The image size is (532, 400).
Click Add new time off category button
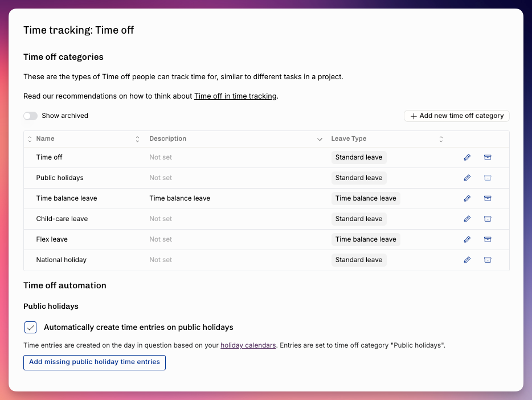coord(457,116)
